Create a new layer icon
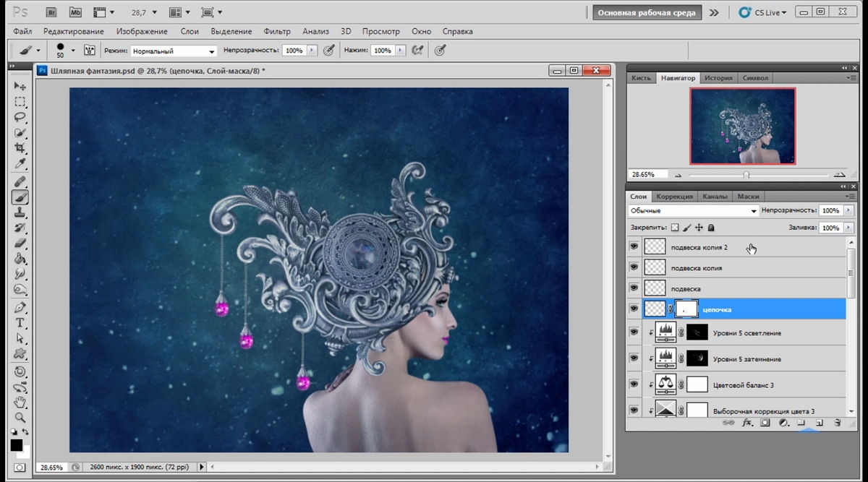868x482 pixels. tap(819, 422)
